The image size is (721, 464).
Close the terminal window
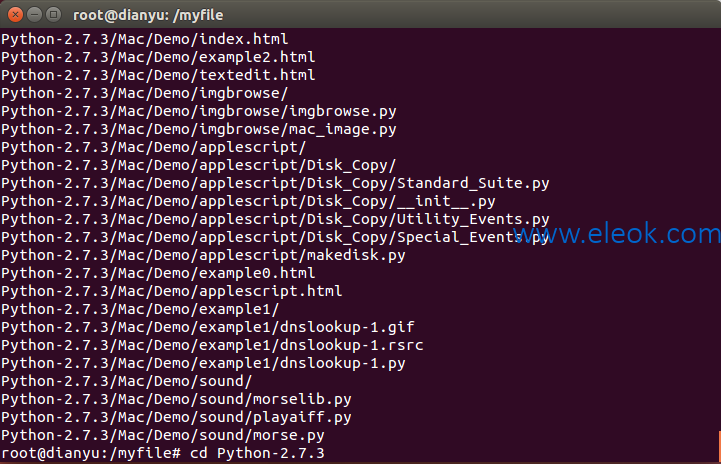pyautogui.click(x=15, y=15)
